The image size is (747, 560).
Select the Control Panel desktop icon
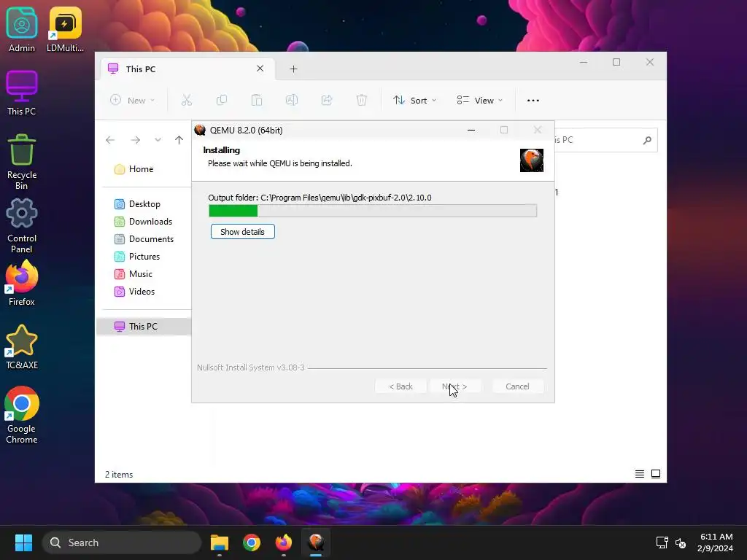[21, 226]
